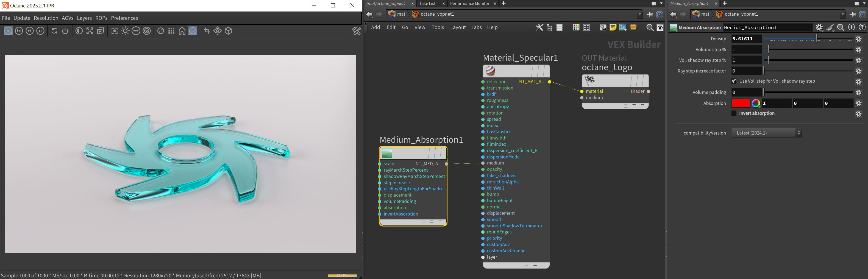Select the crop region tool in IPR
Viewport: 868px width, 279px height.
coord(207,31)
